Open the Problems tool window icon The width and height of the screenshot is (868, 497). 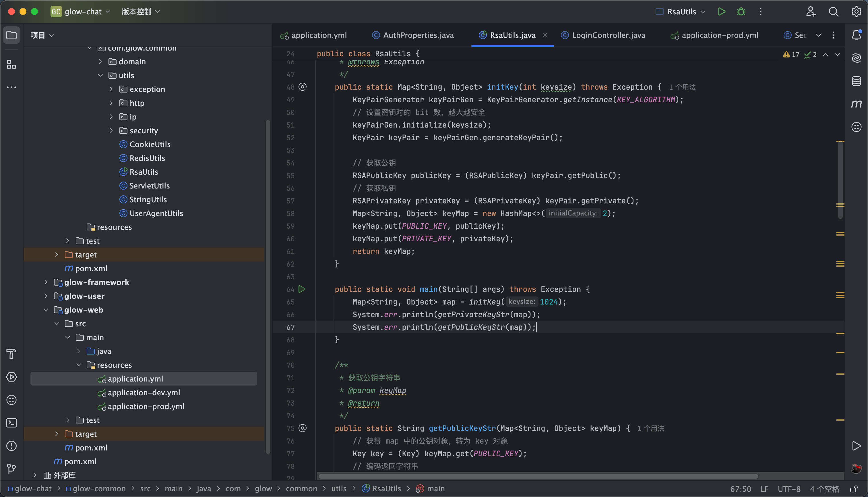coord(11,446)
